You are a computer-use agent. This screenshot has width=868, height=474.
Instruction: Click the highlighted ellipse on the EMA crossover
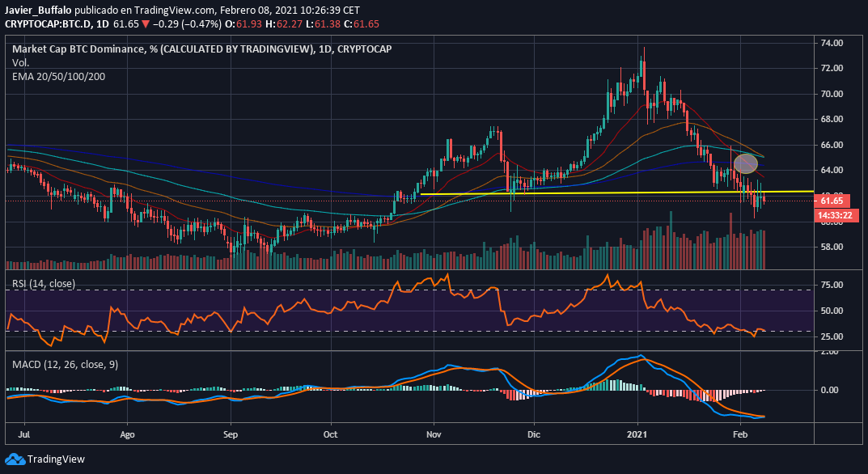pos(745,163)
